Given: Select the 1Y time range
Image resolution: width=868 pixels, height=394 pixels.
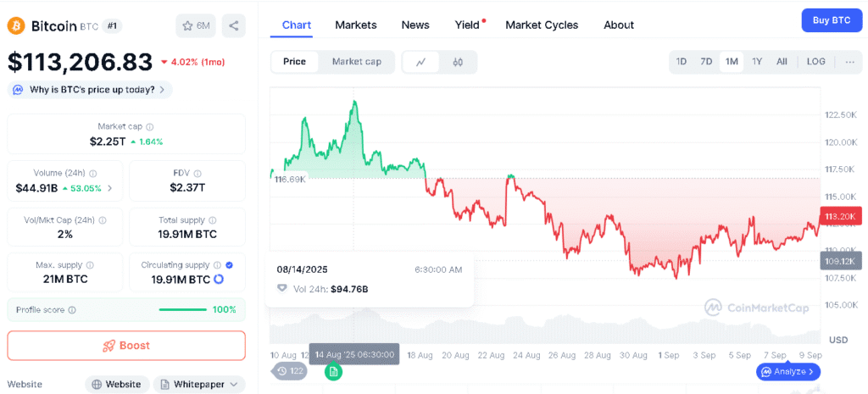Looking at the screenshot, I should (x=757, y=62).
